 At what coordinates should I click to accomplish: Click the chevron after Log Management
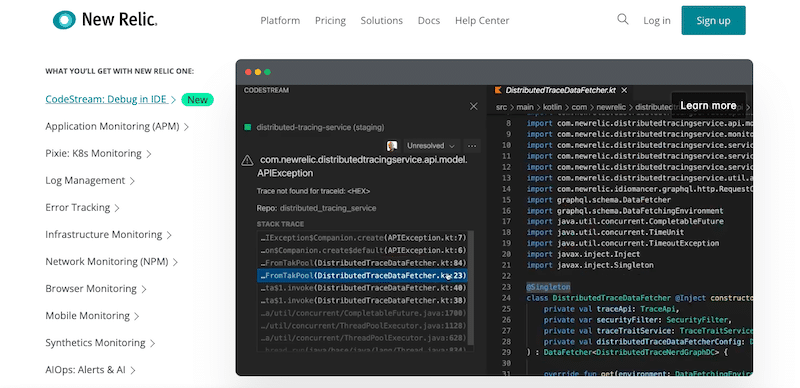tap(132, 181)
